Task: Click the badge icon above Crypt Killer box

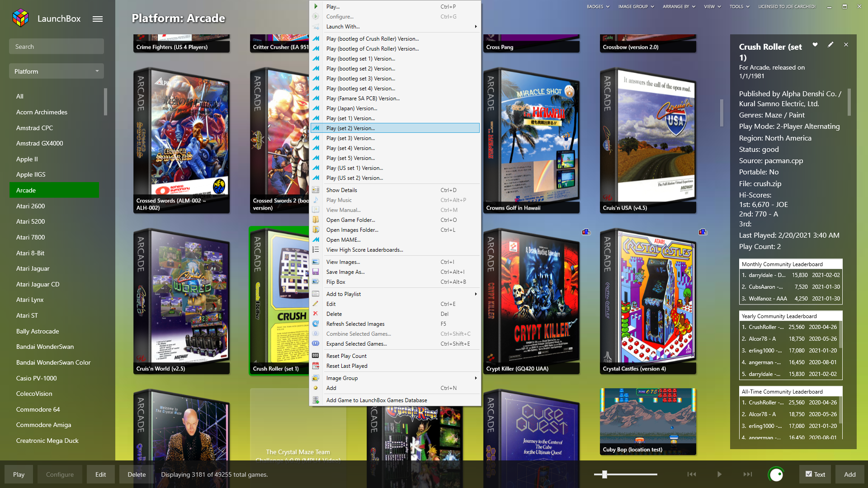Action: click(586, 232)
